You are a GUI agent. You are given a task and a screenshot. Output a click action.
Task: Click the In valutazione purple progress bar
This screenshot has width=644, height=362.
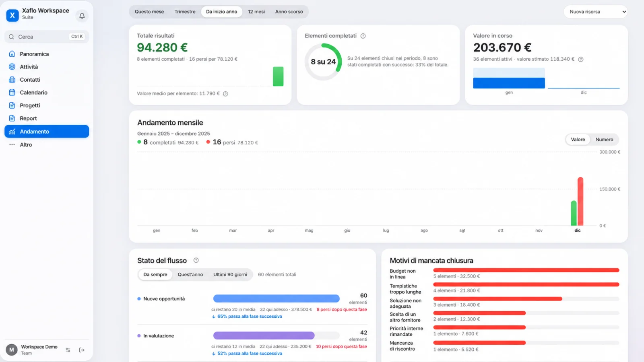click(264, 335)
